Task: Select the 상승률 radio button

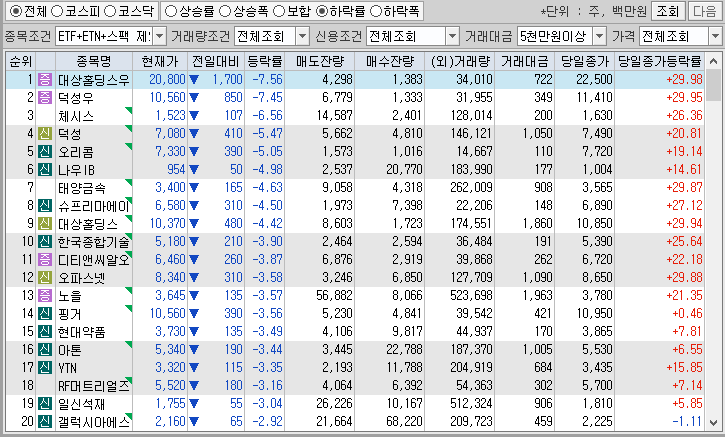Action: (171, 11)
